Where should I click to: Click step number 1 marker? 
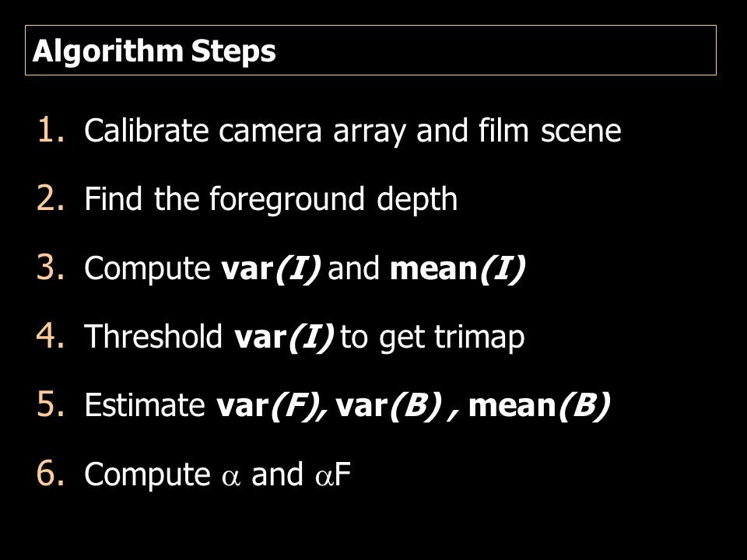[x=50, y=130]
